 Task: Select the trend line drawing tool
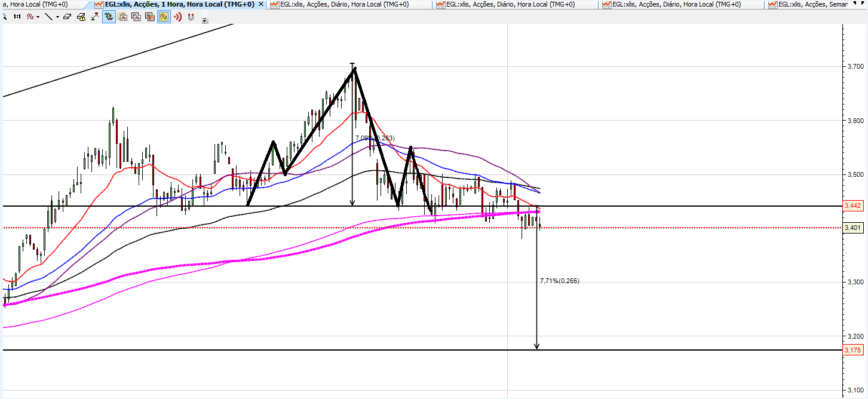49,17
